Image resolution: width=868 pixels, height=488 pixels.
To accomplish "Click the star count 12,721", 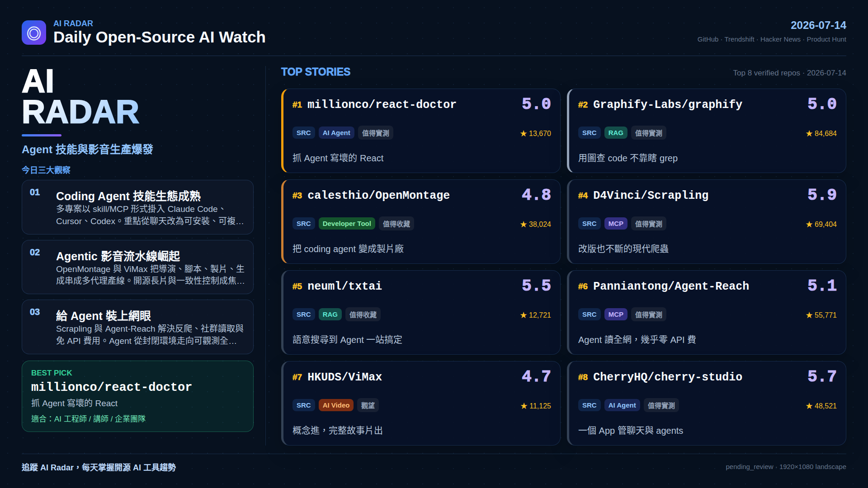I will pyautogui.click(x=536, y=315).
